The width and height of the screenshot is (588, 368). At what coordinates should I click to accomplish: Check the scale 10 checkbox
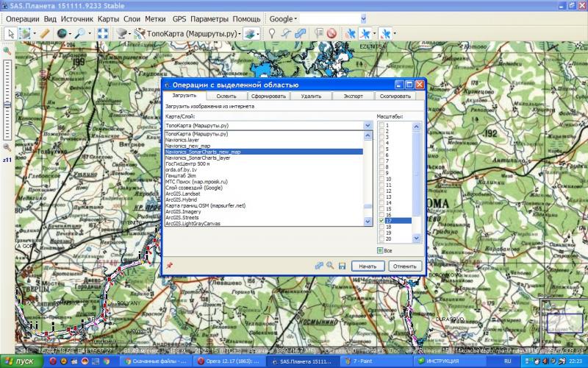point(380,179)
